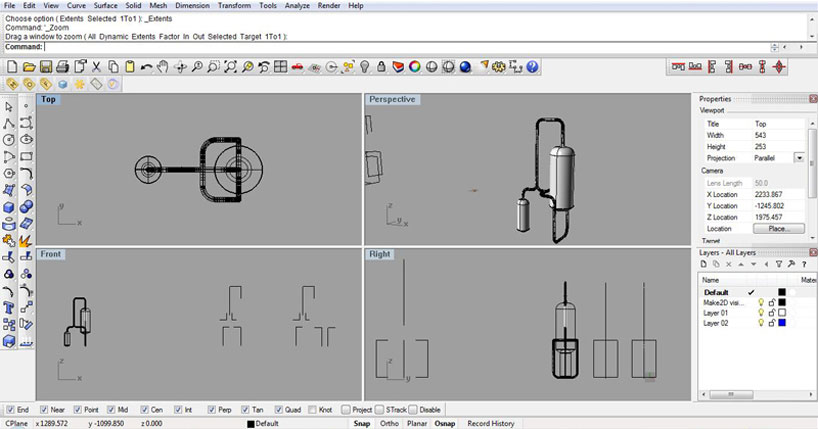Click the blue color swatch of Layer 02

tap(782, 323)
